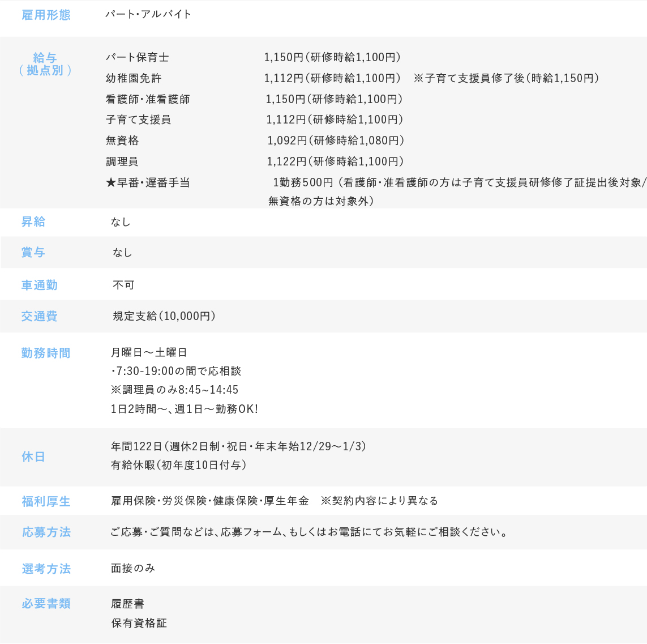The width and height of the screenshot is (647, 644).
Task: Click the 調理員 salary row
Action: 122,161
